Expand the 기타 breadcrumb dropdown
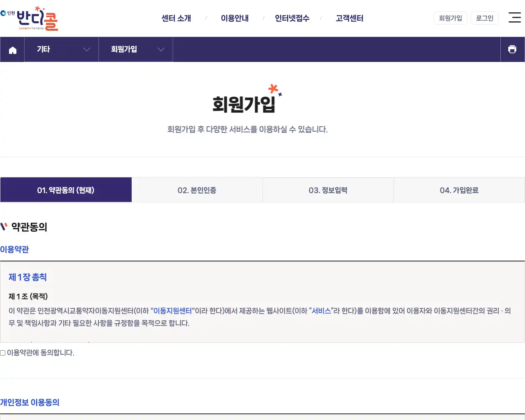 pos(62,50)
